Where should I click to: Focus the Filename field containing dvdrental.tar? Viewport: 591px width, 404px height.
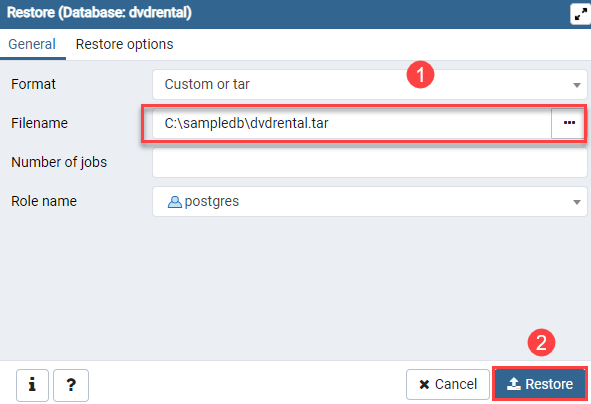[352, 123]
